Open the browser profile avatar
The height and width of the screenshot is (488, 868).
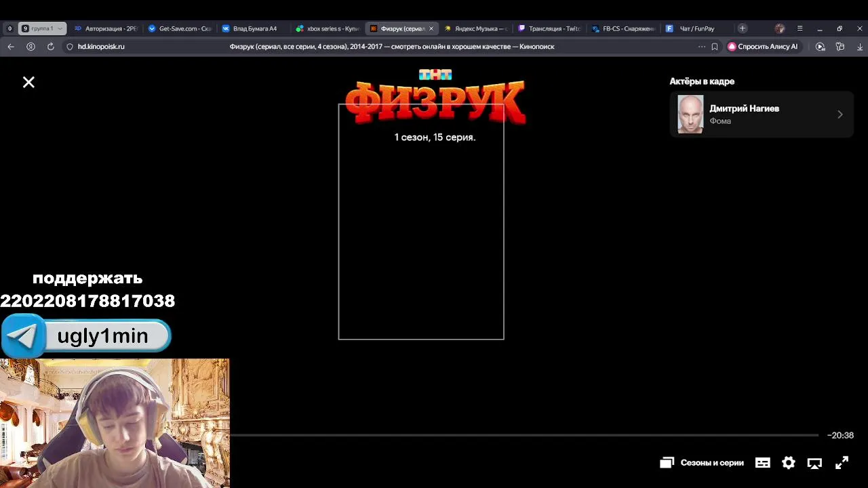point(780,28)
